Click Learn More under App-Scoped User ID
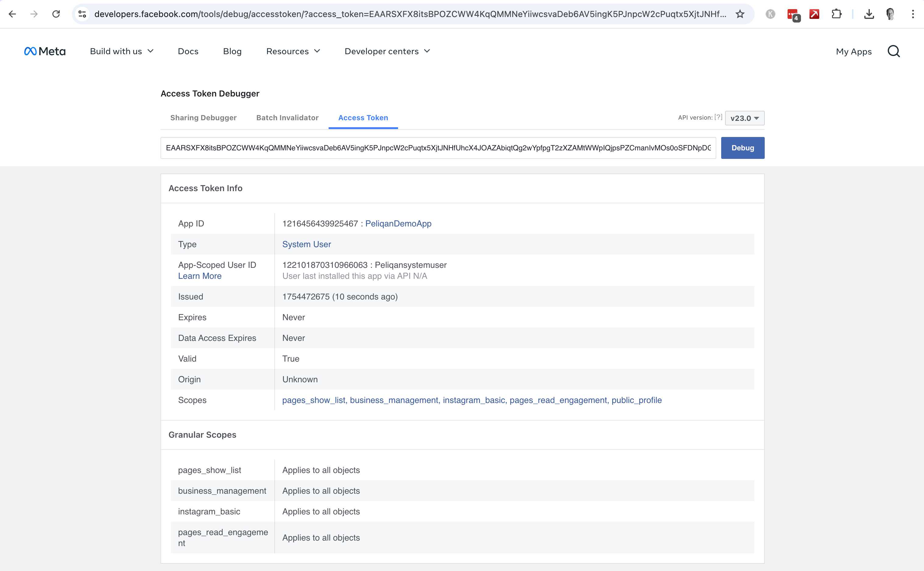924x571 pixels. click(x=200, y=276)
